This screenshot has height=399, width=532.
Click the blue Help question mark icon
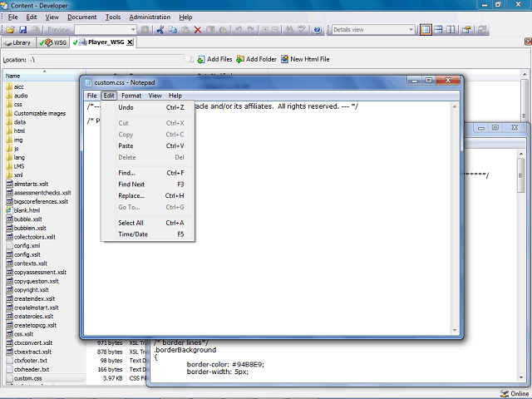click(318, 30)
